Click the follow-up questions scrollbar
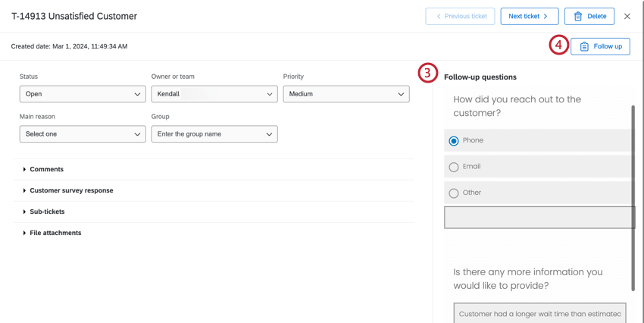The width and height of the screenshot is (644, 323). point(633,197)
